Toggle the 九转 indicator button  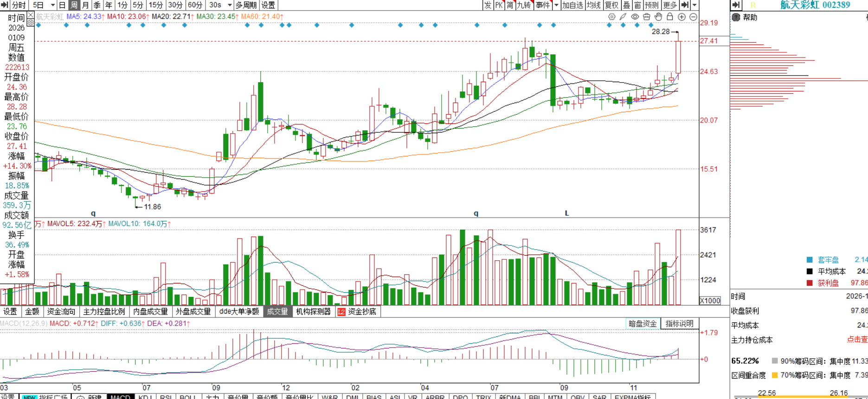pos(524,5)
